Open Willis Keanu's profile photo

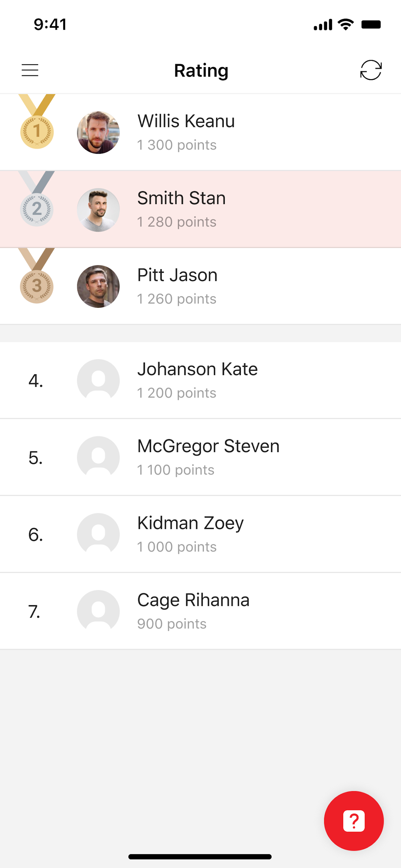[98, 132]
